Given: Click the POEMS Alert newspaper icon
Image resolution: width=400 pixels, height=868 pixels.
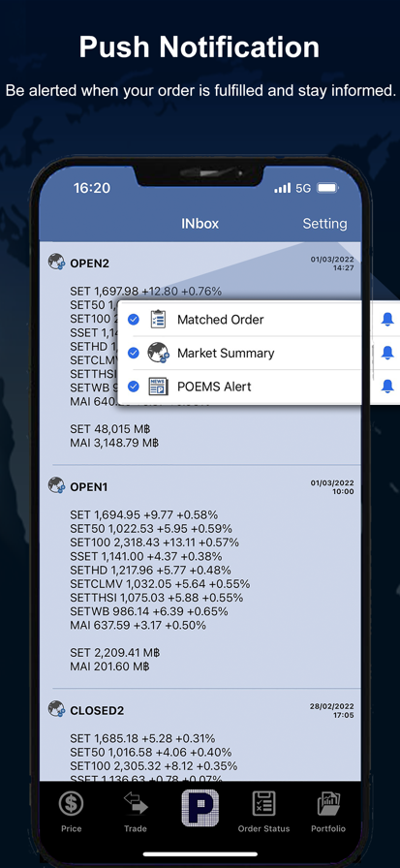Looking at the screenshot, I should [x=158, y=387].
